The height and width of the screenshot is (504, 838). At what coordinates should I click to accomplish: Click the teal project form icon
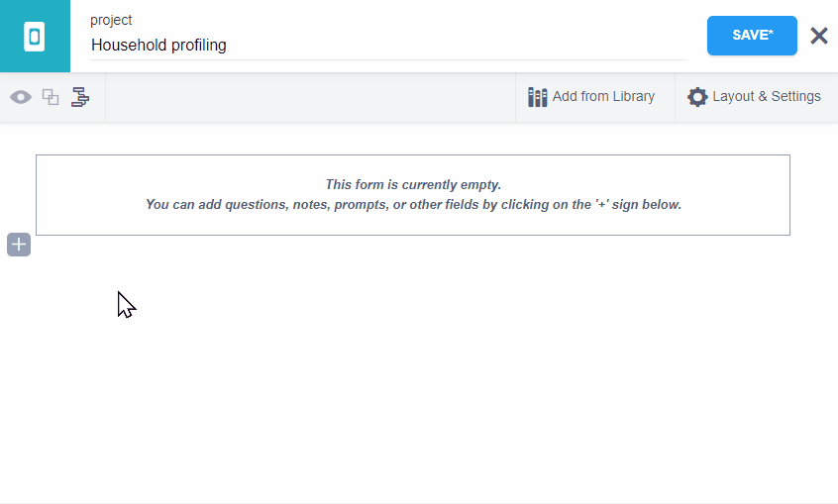pyautogui.click(x=35, y=37)
